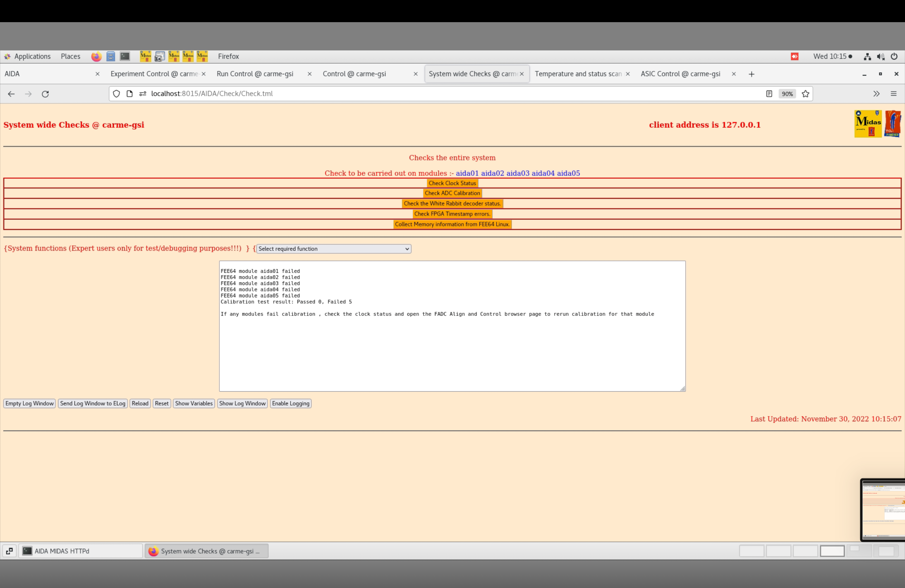Expand the toolbar overflow chevron
This screenshot has width=905, height=588.
coord(877,94)
